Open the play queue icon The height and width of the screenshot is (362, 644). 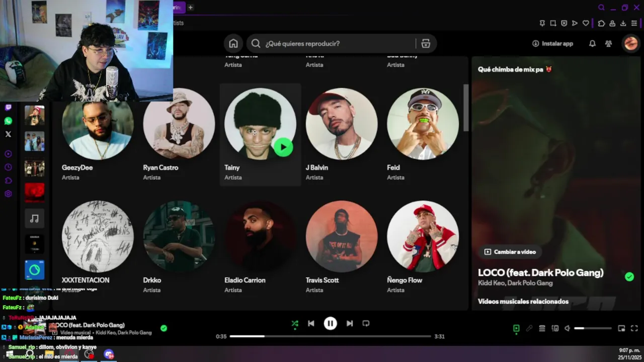pos(542,328)
